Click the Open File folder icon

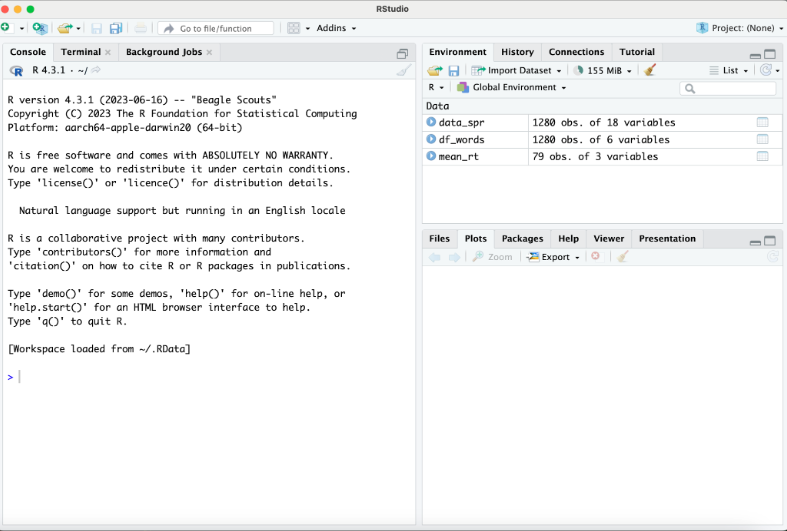(64, 28)
